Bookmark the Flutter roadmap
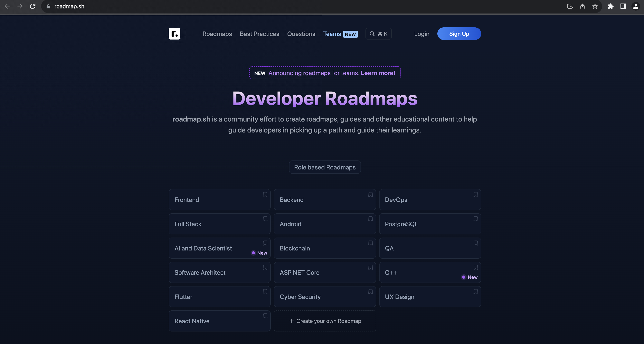This screenshot has width=644, height=344. pyautogui.click(x=265, y=292)
